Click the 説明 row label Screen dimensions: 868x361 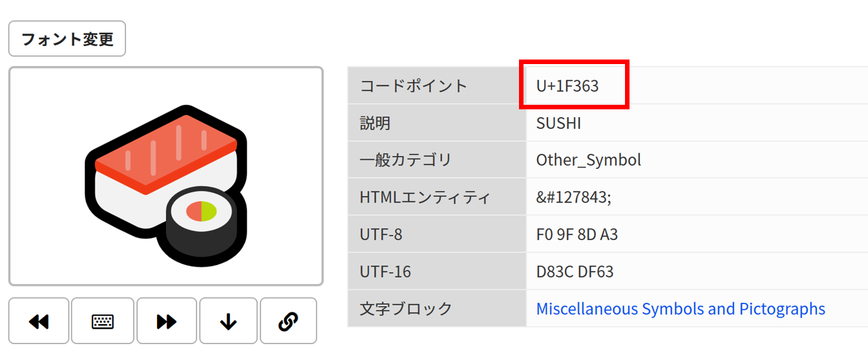[x=375, y=123]
